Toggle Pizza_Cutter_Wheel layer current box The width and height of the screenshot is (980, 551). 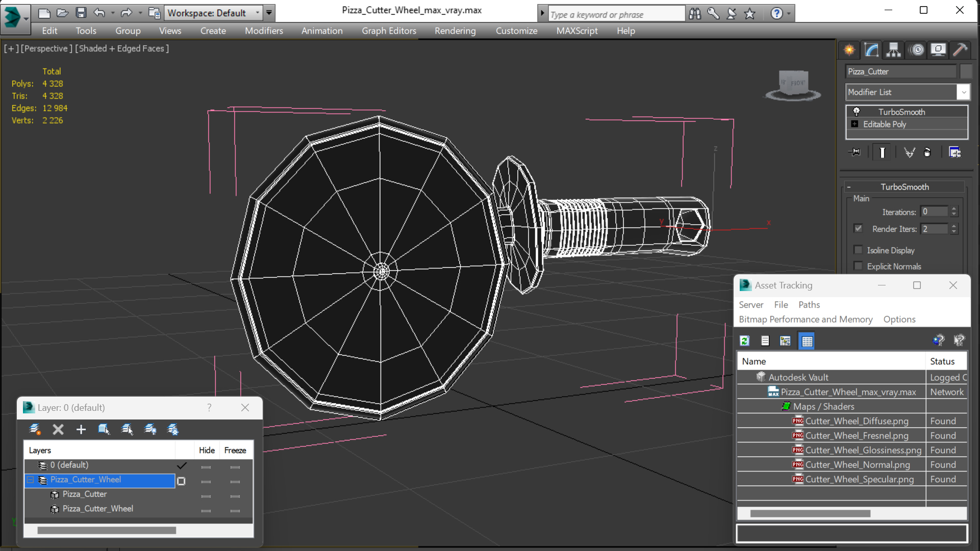[181, 481]
